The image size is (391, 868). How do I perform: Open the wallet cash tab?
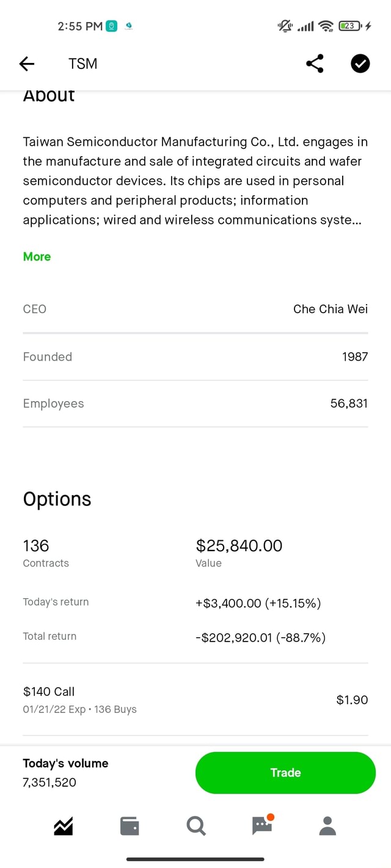tap(130, 826)
